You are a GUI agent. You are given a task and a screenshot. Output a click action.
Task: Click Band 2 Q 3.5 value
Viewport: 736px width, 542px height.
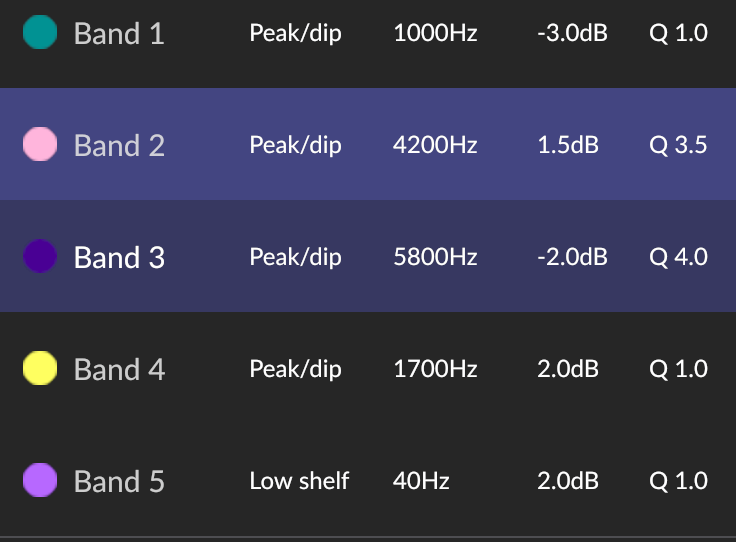tap(678, 145)
